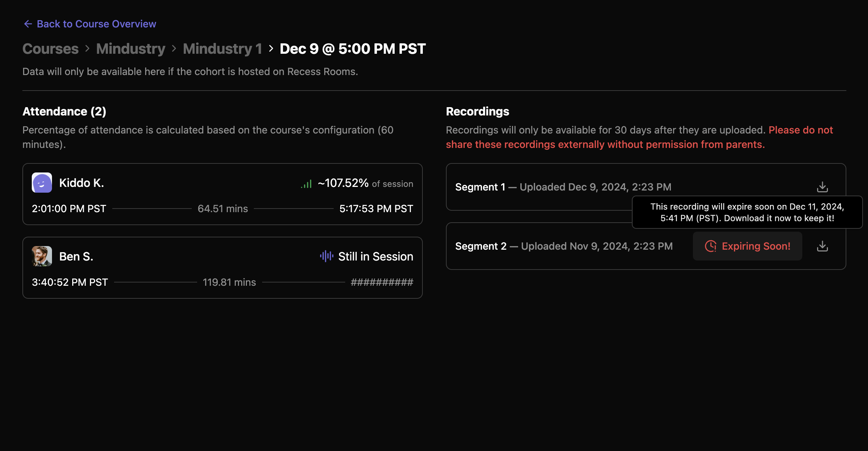Download Segment 1 recording
The height and width of the screenshot is (451, 868).
(x=822, y=187)
